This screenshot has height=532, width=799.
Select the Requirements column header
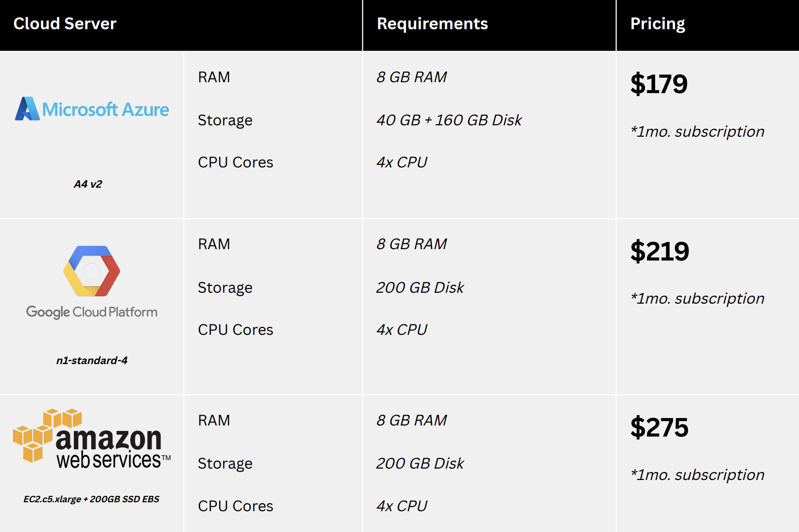click(x=432, y=24)
